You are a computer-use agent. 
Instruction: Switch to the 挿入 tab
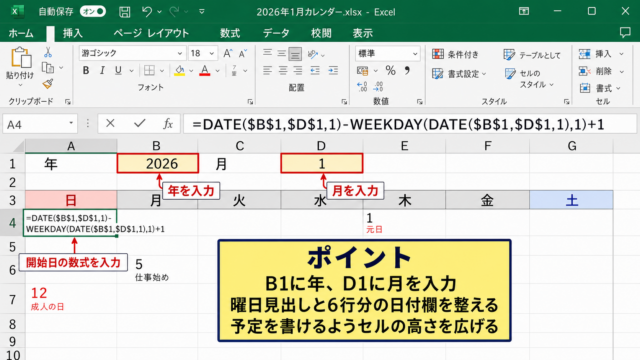[73, 33]
